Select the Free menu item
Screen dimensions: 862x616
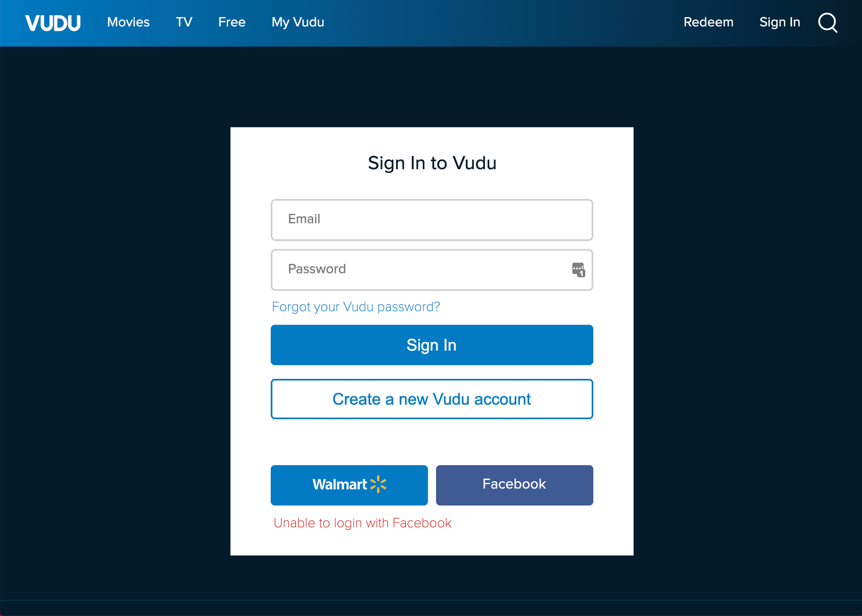tap(232, 22)
